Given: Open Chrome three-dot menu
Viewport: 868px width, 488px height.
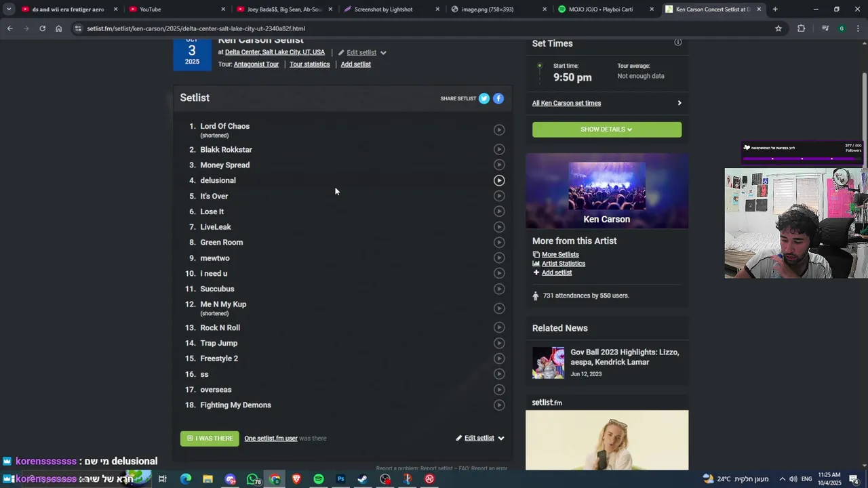Looking at the screenshot, I should click(x=859, y=28).
